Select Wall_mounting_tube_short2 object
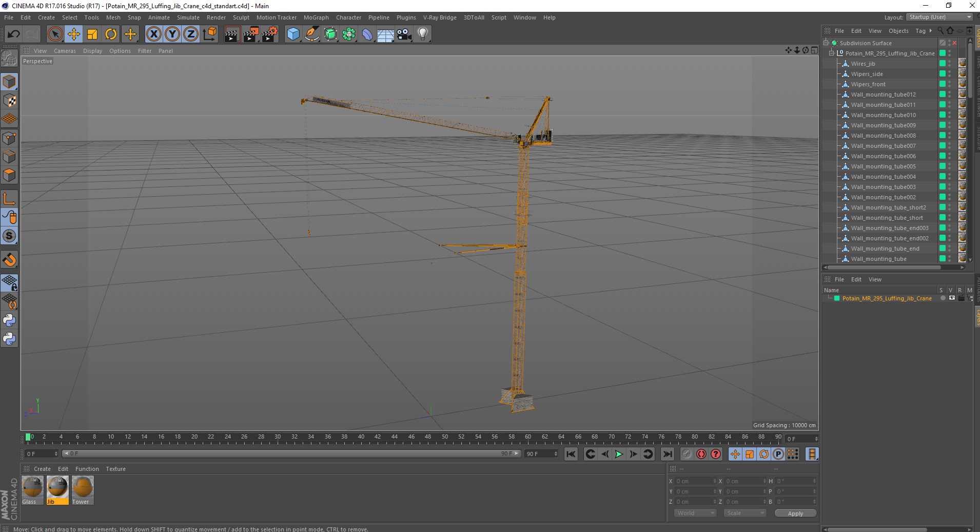This screenshot has height=532, width=980. (x=888, y=207)
